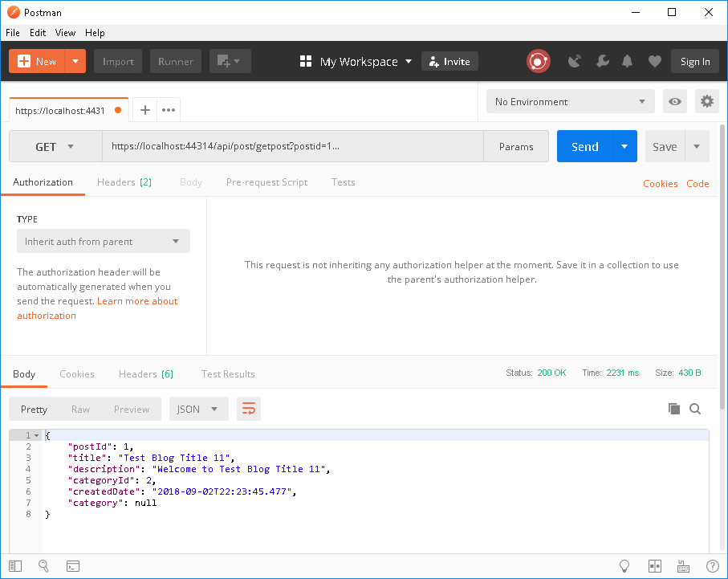The height and width of the screenshot is (579, 728).
Task: Open keyboard shortcuts icon
Action: (x=683, y=566)
